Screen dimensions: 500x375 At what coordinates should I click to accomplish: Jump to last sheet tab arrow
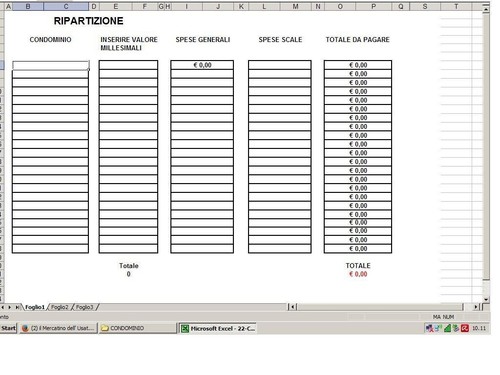(x=17, y=307)
